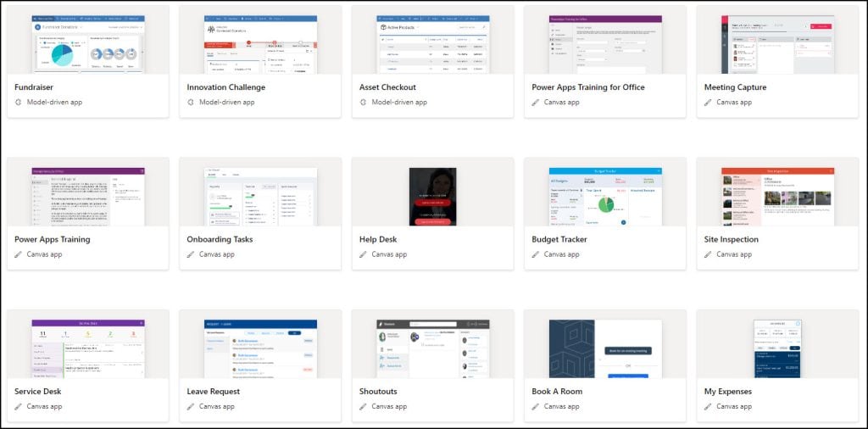The height and width of the screenshot is (429, 868).
Task: Click 'Canvas app' text under Leave Request
Action: pos(217,406)
